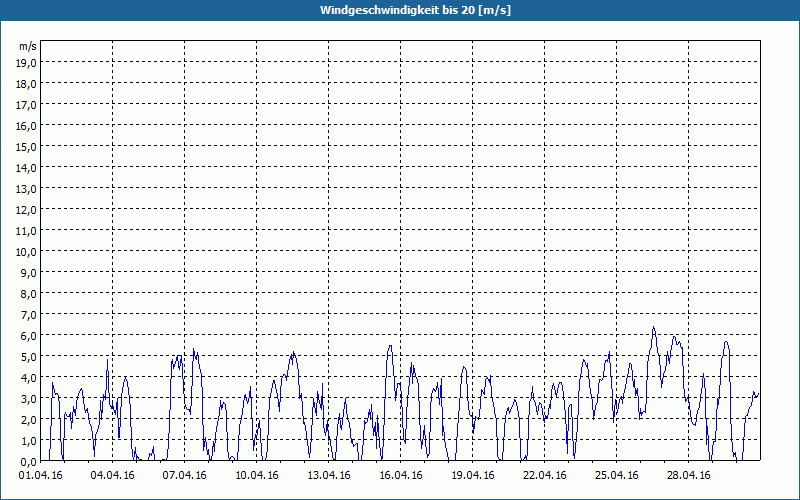
Task: Pick the 25.04.16 date label
Action: click(617, 476)
